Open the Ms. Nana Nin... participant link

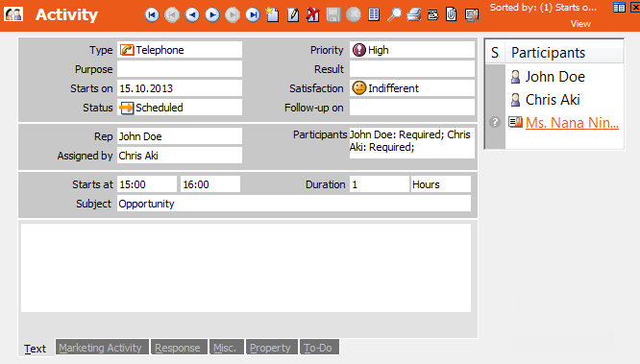(x=572, y=122)
